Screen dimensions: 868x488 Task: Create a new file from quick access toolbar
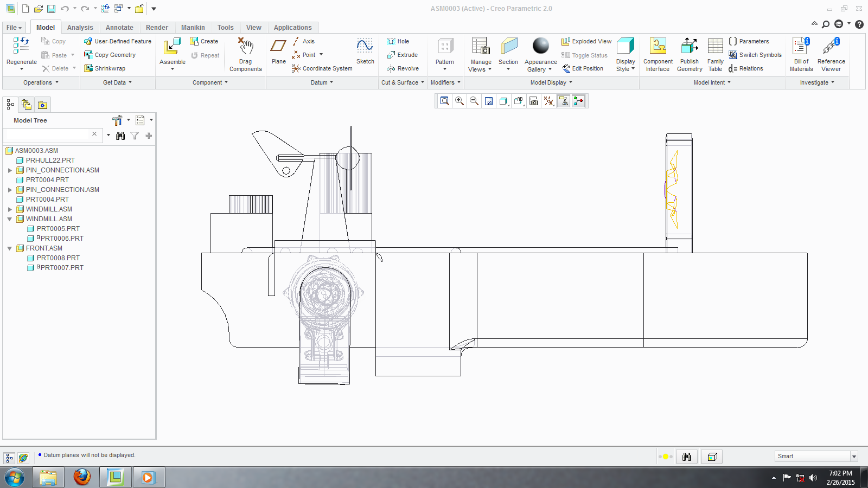pos(25,9)
